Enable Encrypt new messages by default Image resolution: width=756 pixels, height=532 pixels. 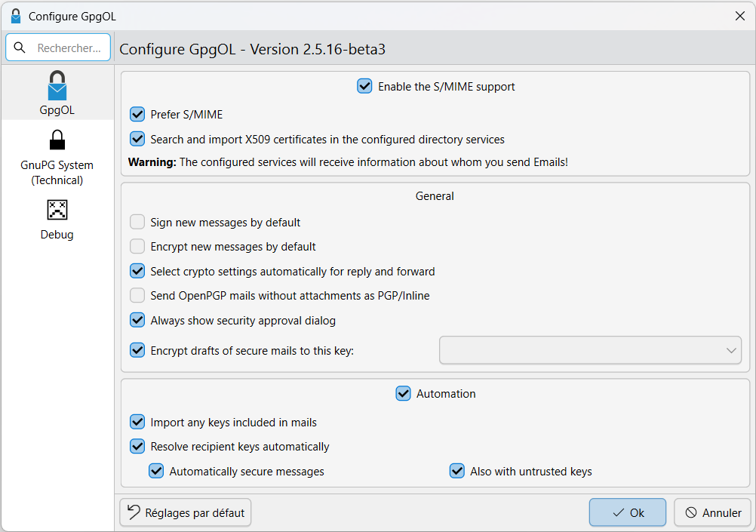click(137, 247)
